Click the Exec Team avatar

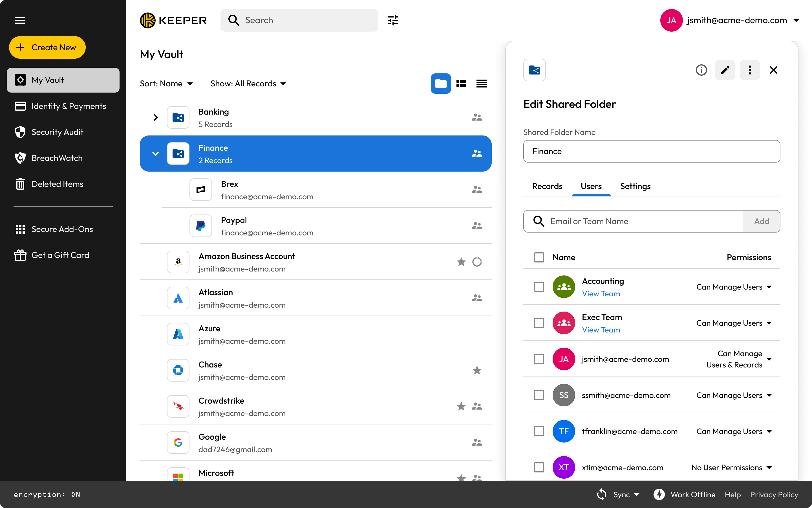[564, 323]
